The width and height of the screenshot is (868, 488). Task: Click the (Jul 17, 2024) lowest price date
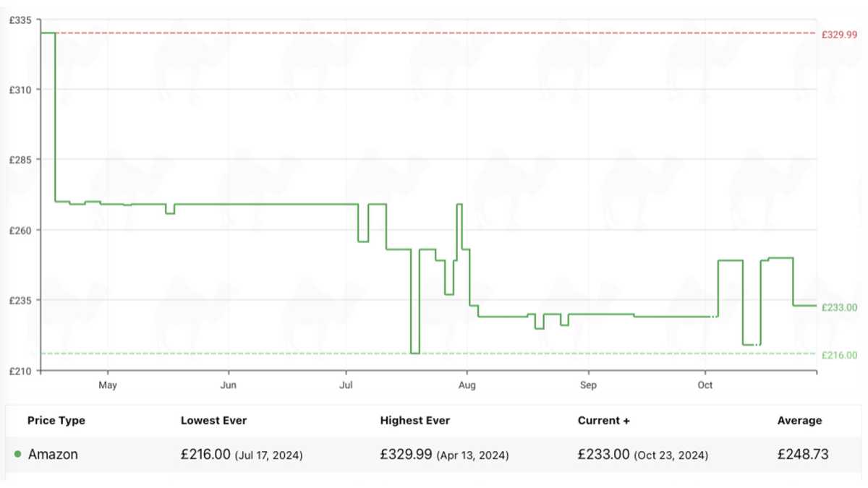coord(269,455)
